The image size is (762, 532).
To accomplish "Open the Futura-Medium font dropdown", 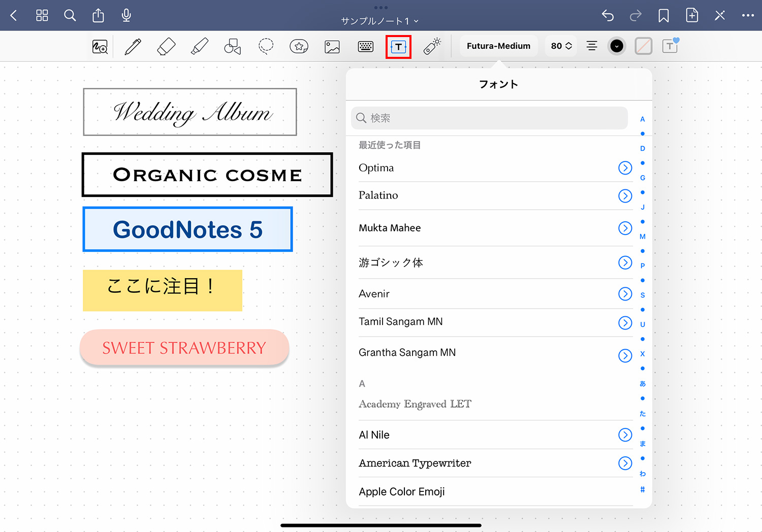I will coord(499,46).
